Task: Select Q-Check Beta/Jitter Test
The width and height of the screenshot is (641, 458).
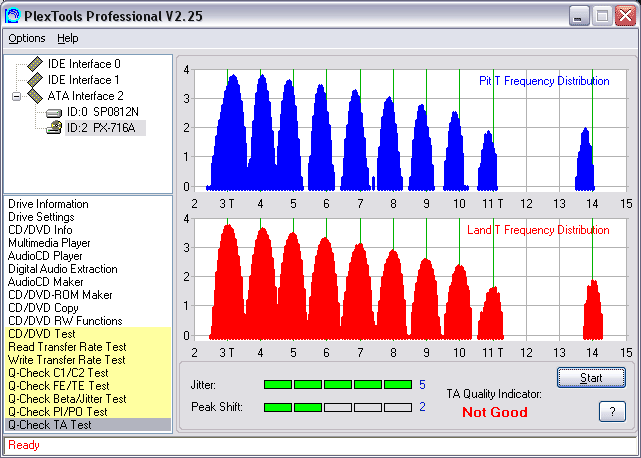Action: 88,399
